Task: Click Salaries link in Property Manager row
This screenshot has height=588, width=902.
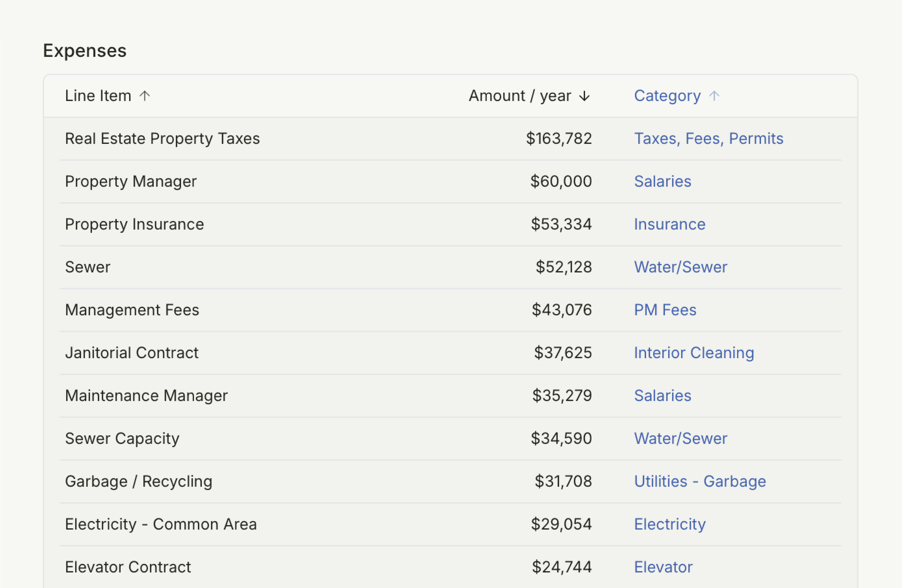Action: pyautogui.click(x=662, y=181)
